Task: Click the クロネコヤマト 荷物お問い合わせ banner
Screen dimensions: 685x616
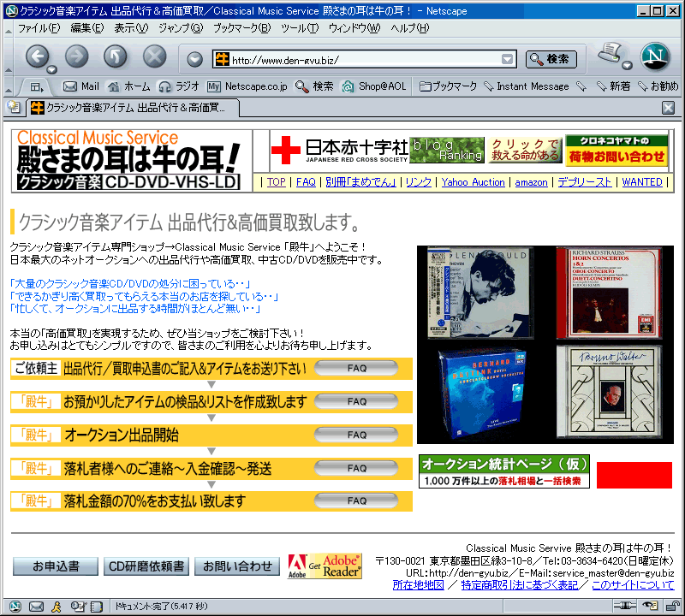Action: (616, 151)
